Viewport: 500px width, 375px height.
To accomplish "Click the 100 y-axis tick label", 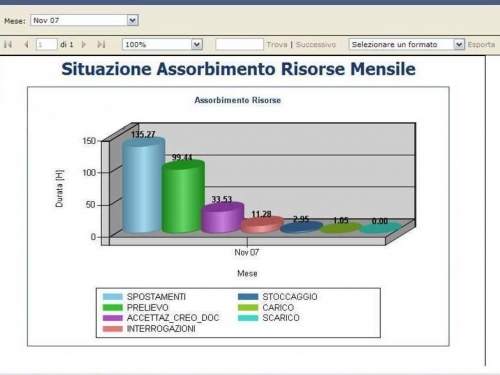I will (x=89, y=173).
